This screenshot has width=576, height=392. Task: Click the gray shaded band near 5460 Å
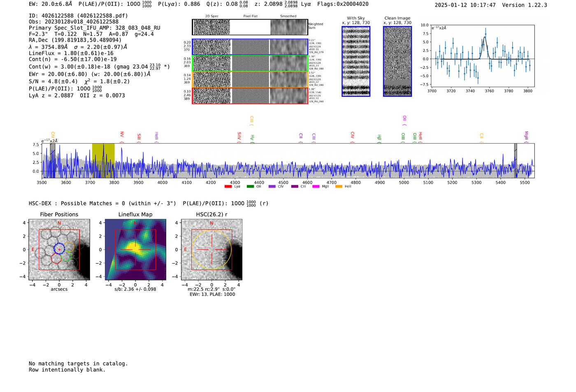coord(516,160)
